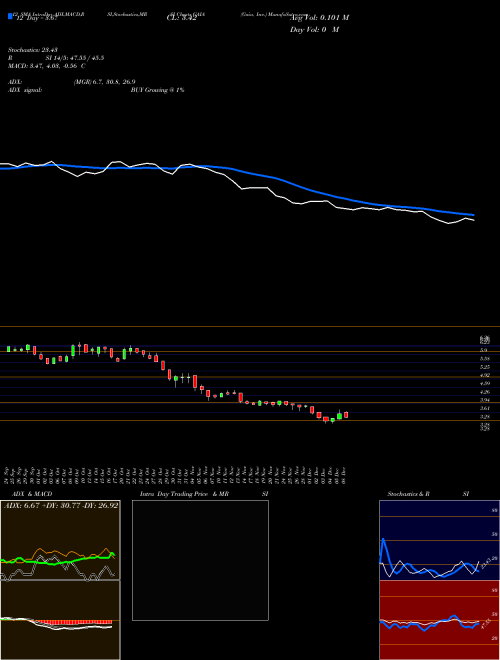500x660 pixels.
Task: Click the 'ADX: 6.67 +DY: 30.77 -DY: 26.92' header
Action: point(61,506)
